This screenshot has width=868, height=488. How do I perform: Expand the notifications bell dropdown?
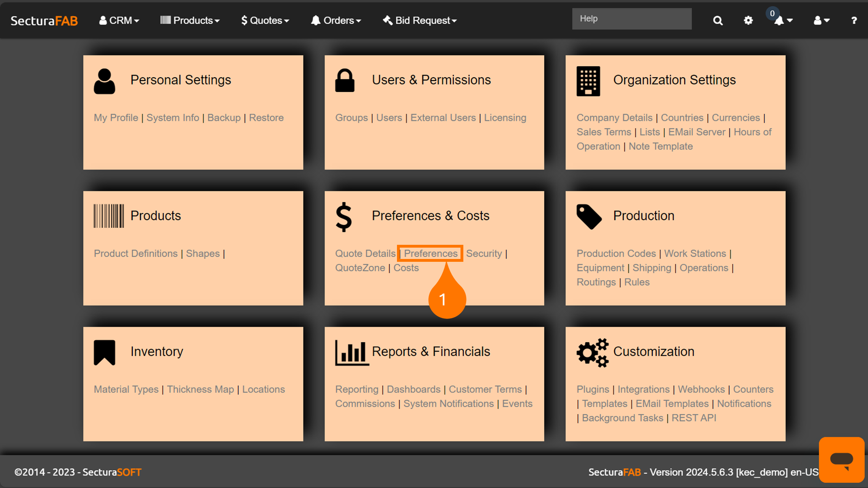pos(783,21)
